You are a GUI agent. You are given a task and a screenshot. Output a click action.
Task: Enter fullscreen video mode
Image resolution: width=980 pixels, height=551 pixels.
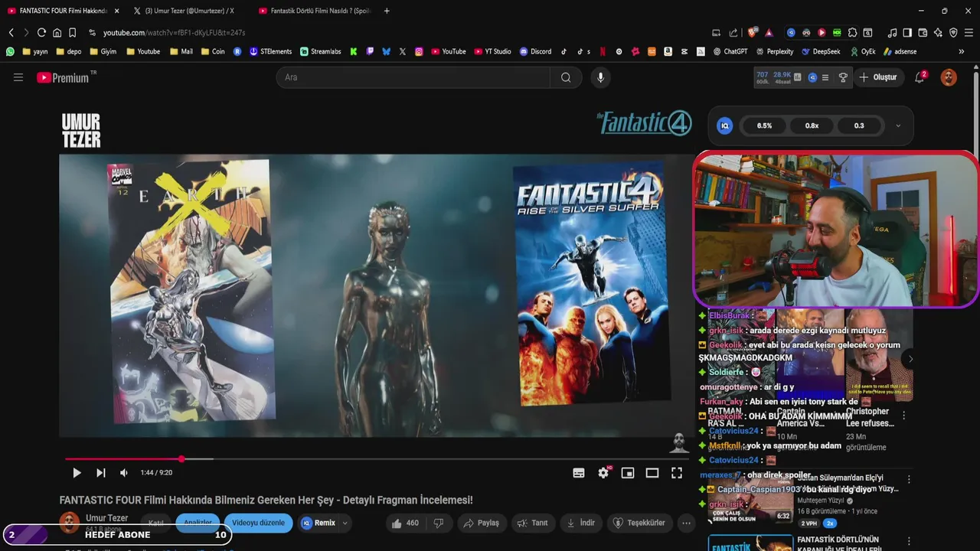[677, 473]
